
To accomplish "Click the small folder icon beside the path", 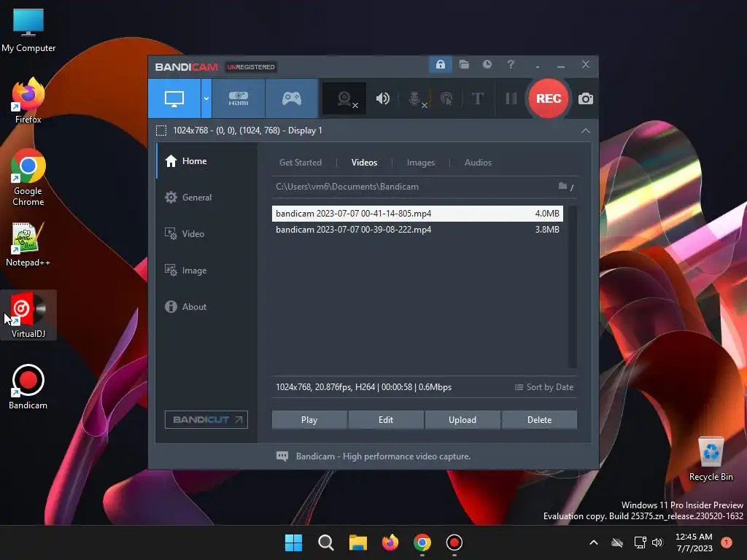I will [x=562, y=186].
